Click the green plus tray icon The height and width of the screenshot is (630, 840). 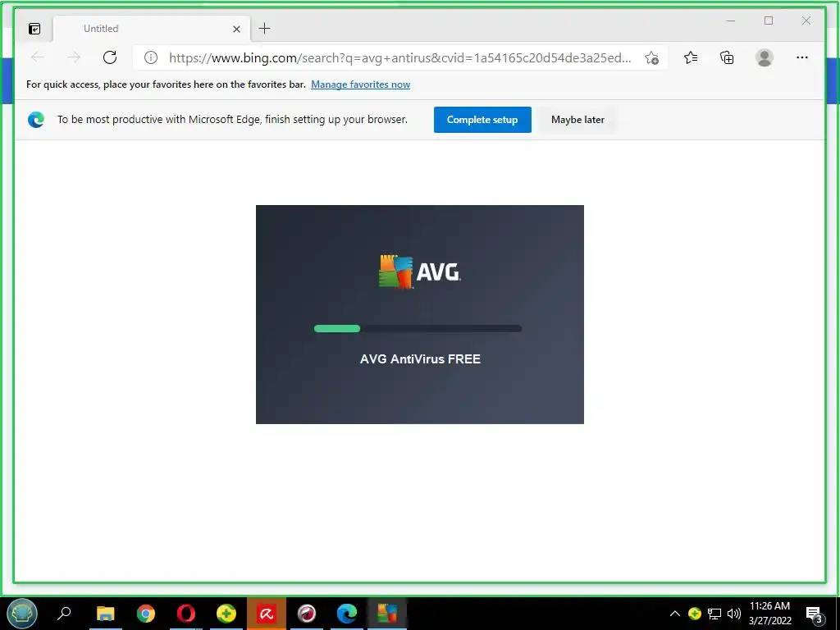(x=695, y=614)
